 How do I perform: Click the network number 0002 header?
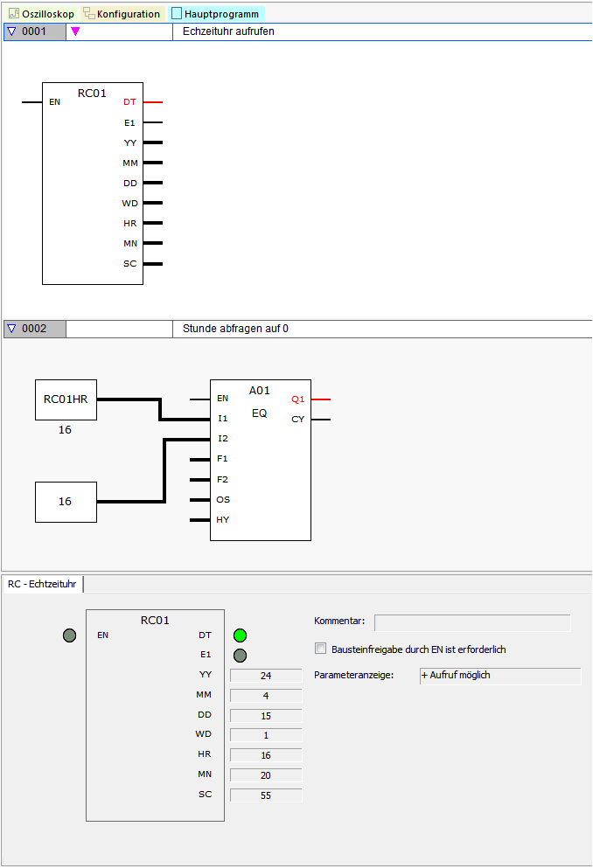(34, 329)
